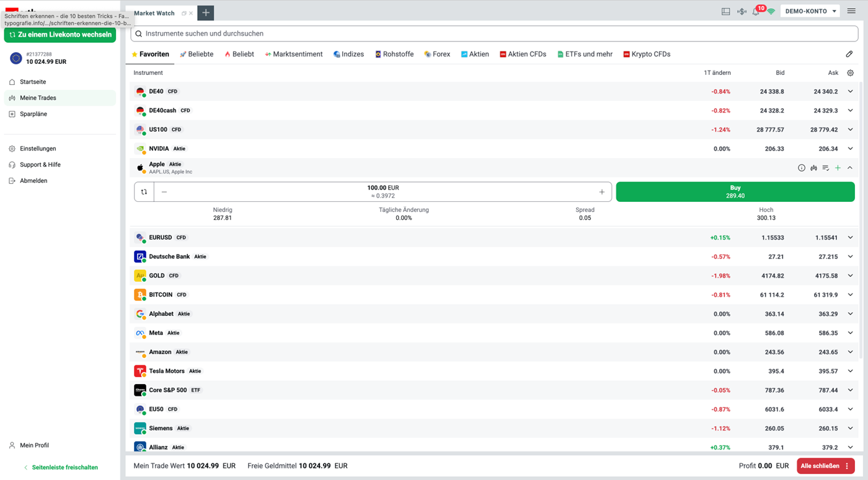Click the 100.00 EUR amount field
Viewport: 868px width, 480px height.
coord(383,192)
